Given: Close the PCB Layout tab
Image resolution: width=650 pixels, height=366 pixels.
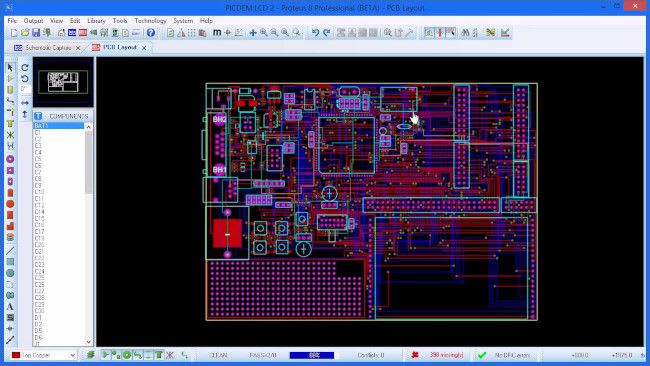Looking at the screenshot, I should click(144, 48).
